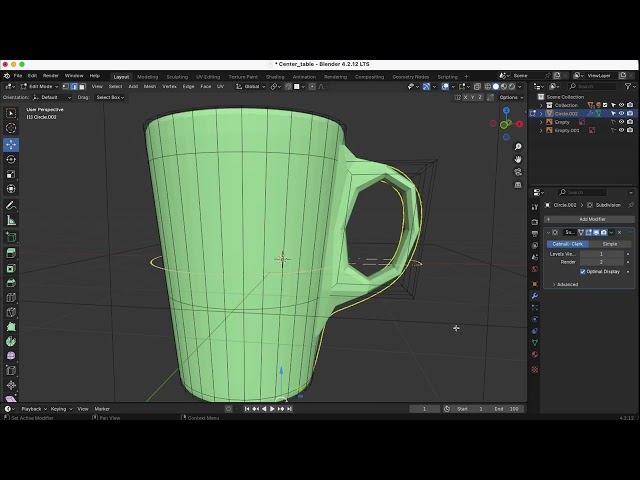Expand the Collection tree item

point(541,105)
